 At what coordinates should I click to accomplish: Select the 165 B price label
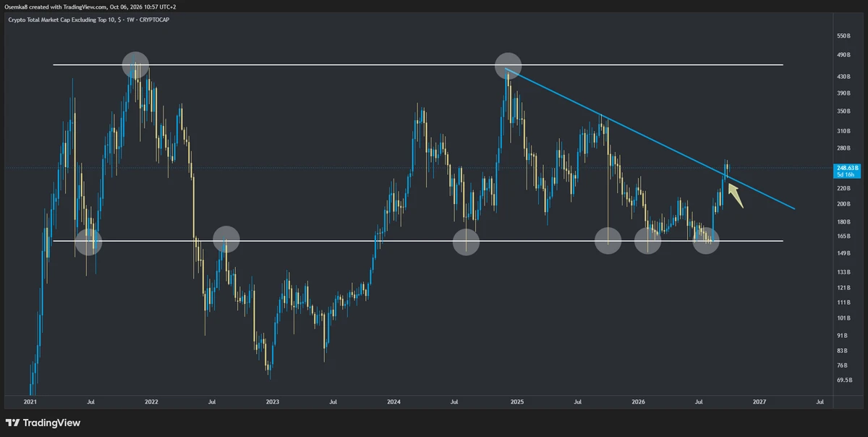click(843, 237)
